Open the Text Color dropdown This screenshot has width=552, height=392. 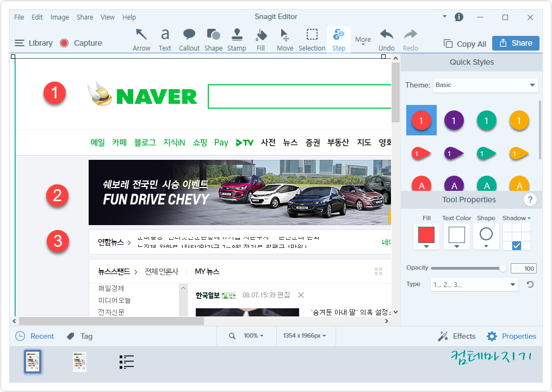click(x=457, y=247)
